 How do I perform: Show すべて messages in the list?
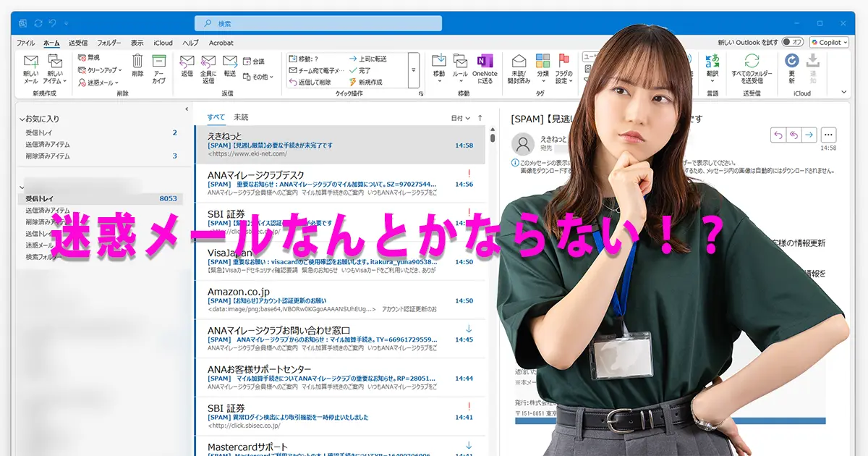[216, 117]
